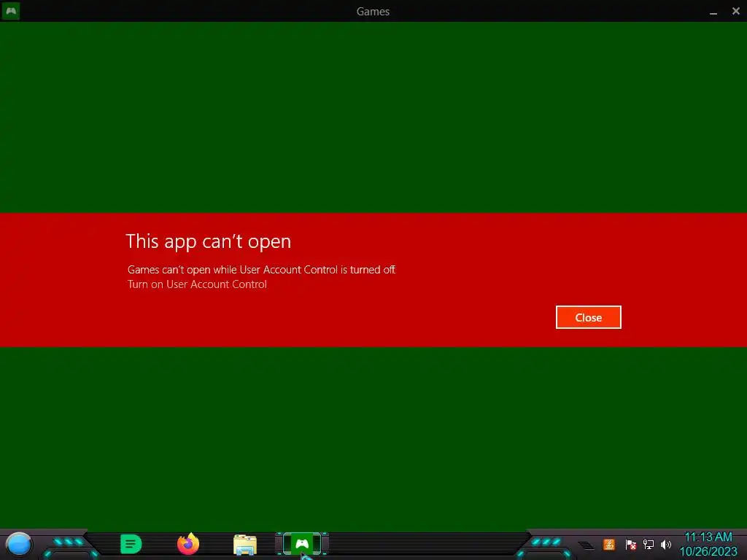Click the 'This app can't open' heading
The width and height of the screenshot is (747, 560).
point(208,241)
